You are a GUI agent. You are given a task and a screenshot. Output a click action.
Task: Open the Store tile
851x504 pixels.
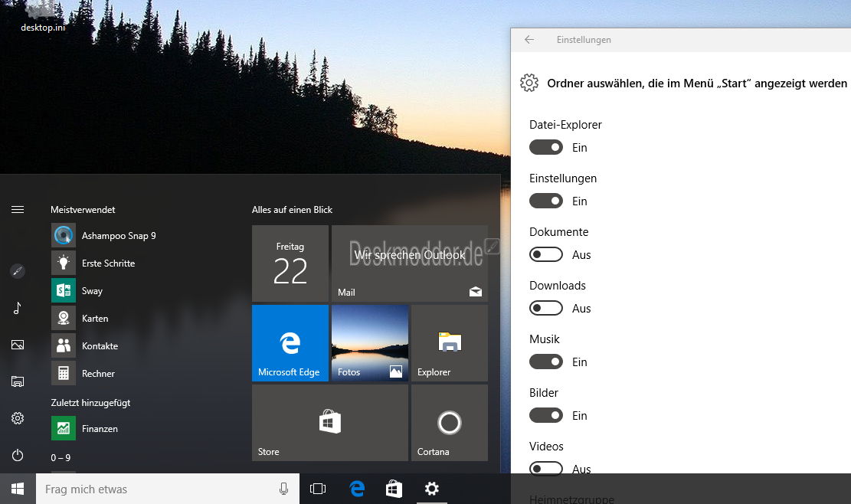point(330,423)
